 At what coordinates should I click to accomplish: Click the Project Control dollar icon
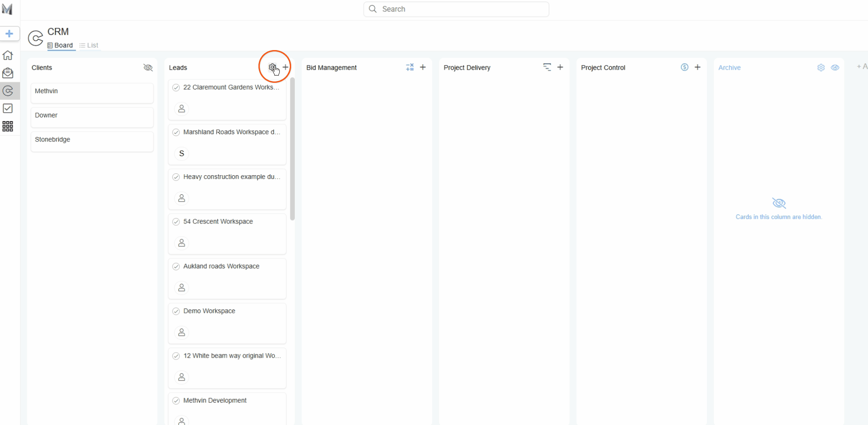[x=684, y=67]
